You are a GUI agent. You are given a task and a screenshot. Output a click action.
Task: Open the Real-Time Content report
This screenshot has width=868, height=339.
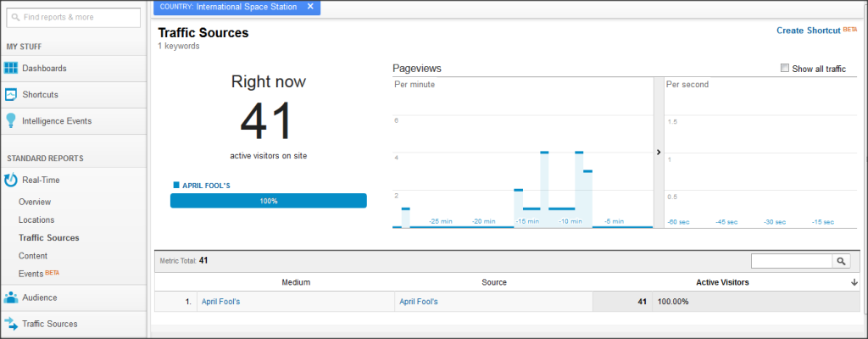click(x=33, y=256)
